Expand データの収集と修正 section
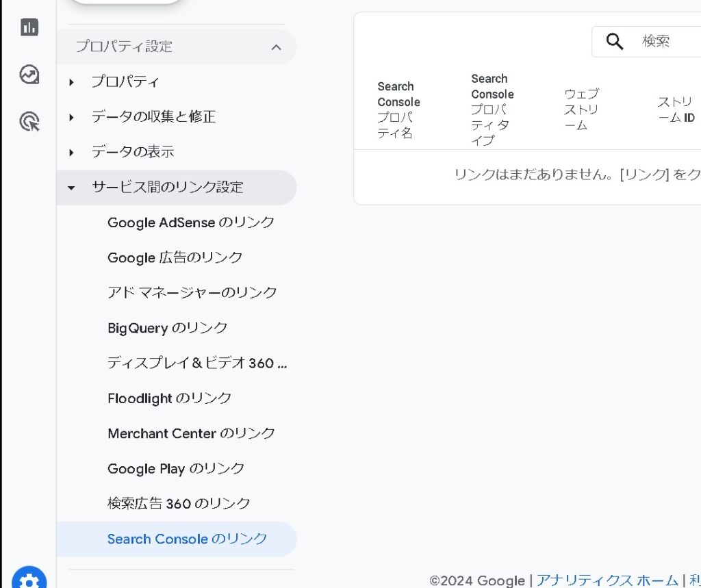The height and width of the screenshot is (588, 701). tap(72, 117)
